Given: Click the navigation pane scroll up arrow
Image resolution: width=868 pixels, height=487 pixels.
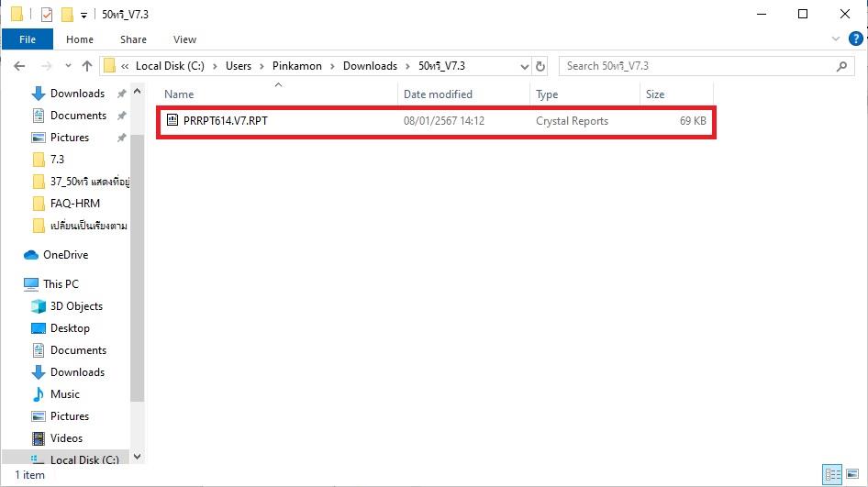Looking at the screenshot, I should [x=138, y=91].
